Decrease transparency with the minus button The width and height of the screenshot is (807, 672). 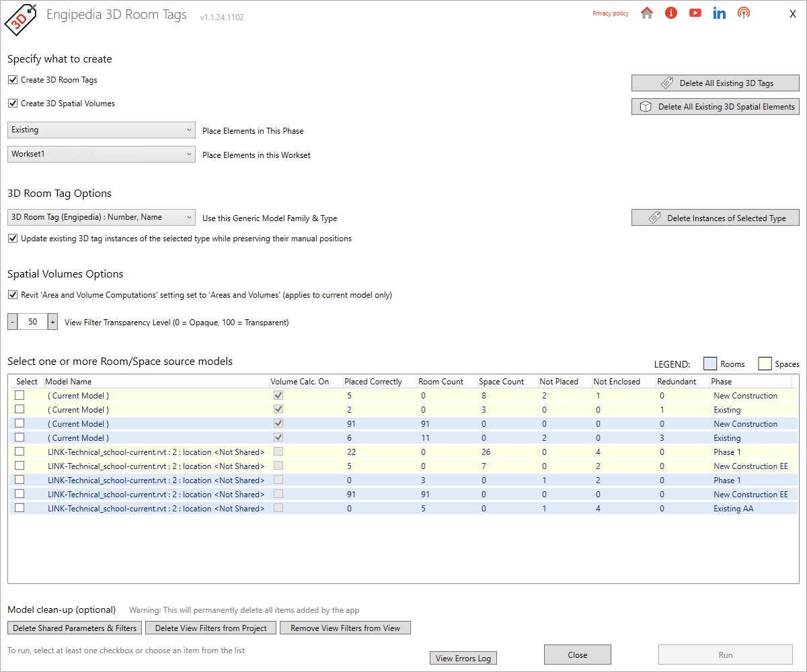coord(12,322)
